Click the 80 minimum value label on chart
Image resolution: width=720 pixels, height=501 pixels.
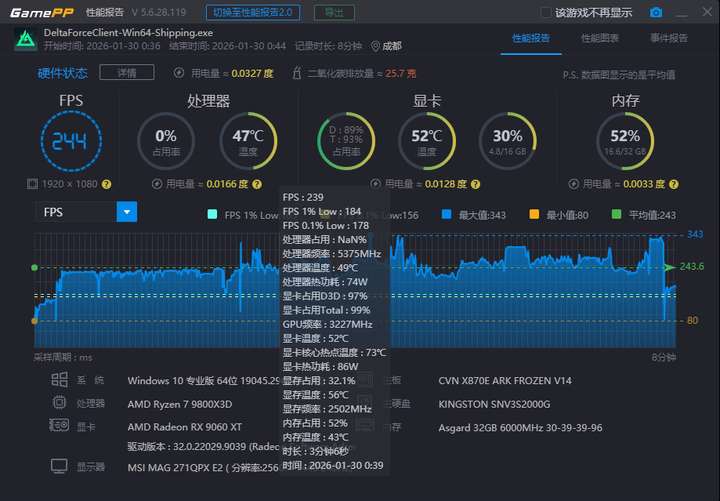tap(692, 321)
